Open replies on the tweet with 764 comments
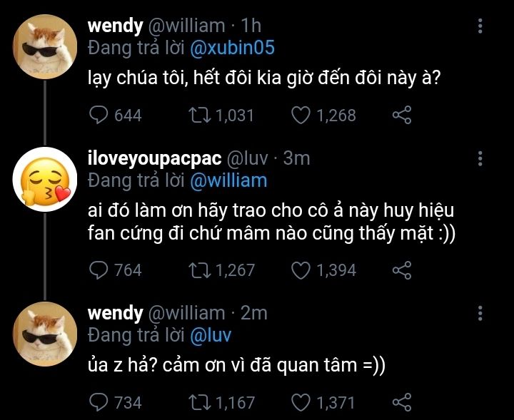 99,270
